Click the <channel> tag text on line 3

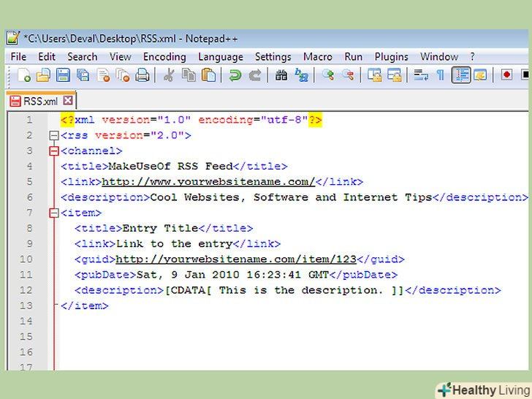coord(91,151)
